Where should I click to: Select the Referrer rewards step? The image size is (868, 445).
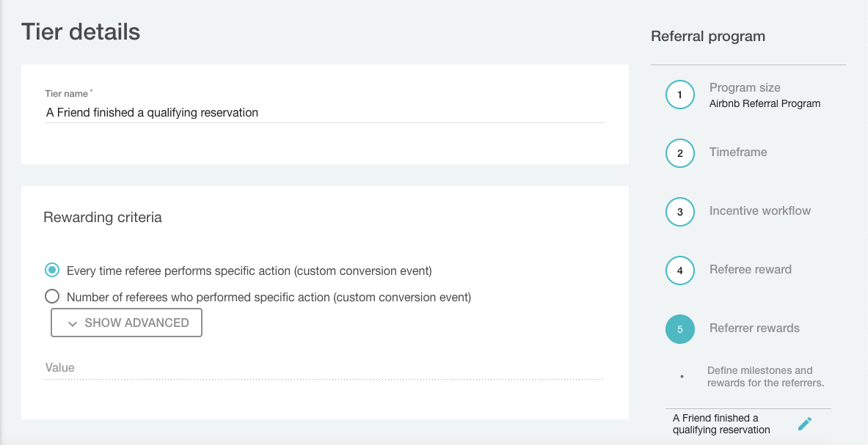(x=754, y=328)
